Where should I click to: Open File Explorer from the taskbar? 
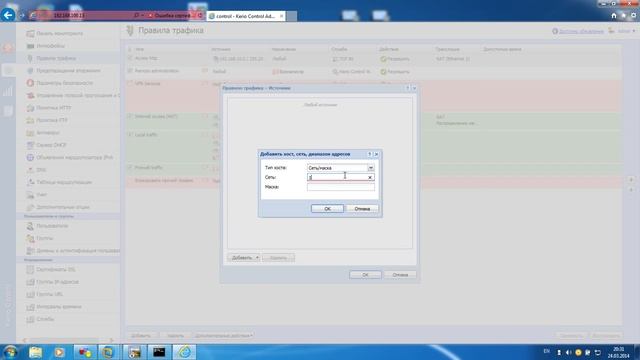tap(36, 352)
